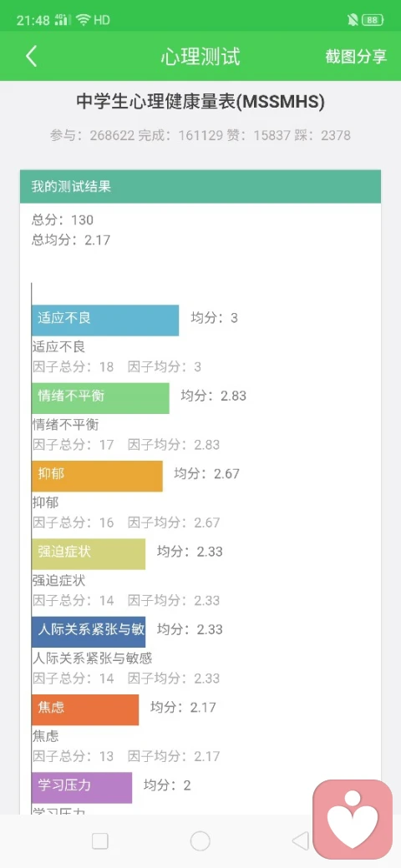Select the red-orange 焦虑 bar
The height and width of the screenshot is (868, 401).
(x=85, y=710)
